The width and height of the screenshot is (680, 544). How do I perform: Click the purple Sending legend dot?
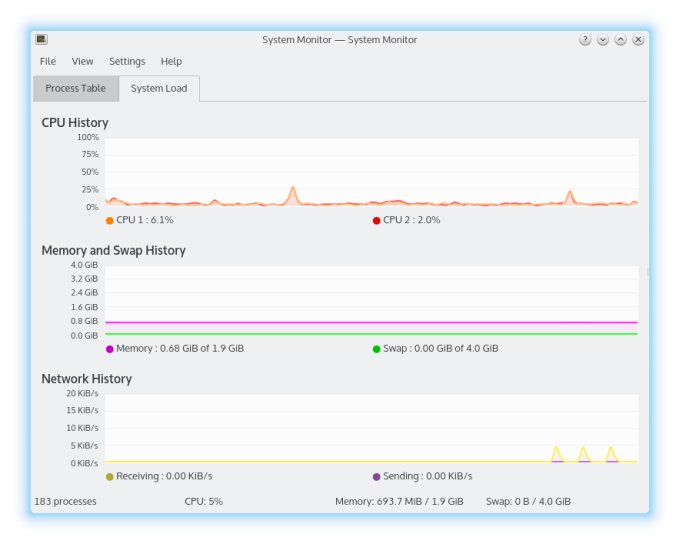point(377,477)
